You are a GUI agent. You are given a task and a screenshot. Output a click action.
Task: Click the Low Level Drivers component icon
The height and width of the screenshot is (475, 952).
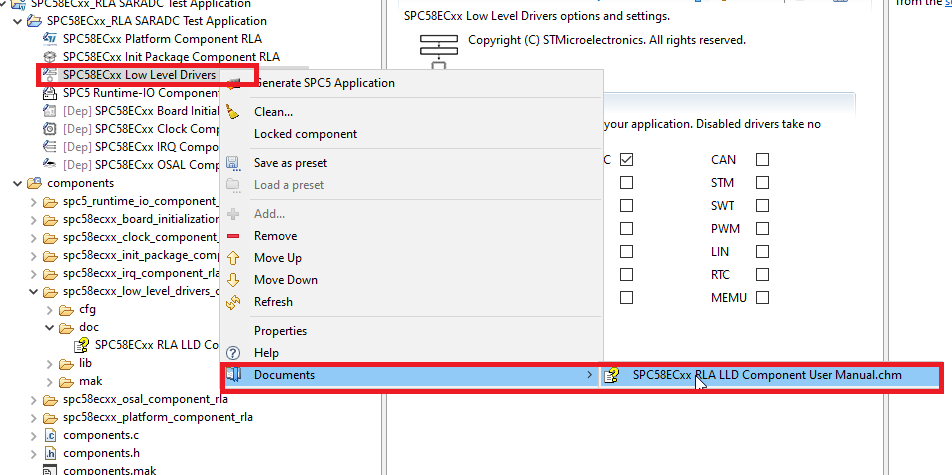[50, 75]
